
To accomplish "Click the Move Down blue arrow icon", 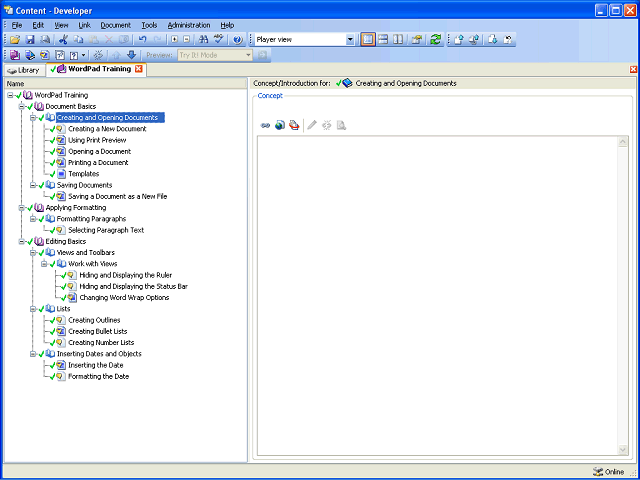I will point(131,55).
